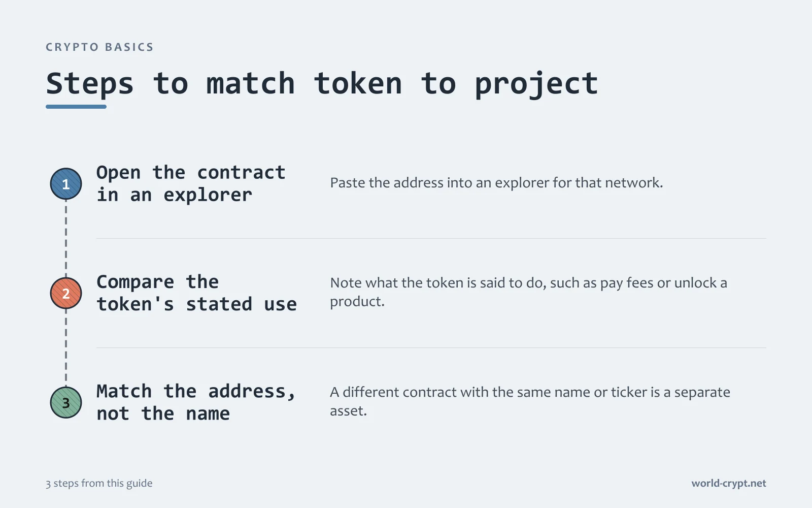This screenshot has width=812, height=508.
Task: Click dashed connector between steps 1 and 2
Action: (66, 238)
